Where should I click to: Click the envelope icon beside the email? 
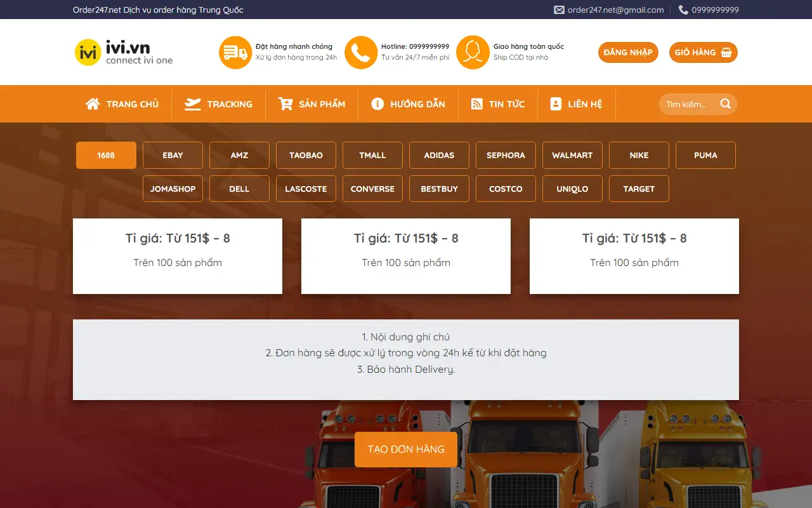559,10
